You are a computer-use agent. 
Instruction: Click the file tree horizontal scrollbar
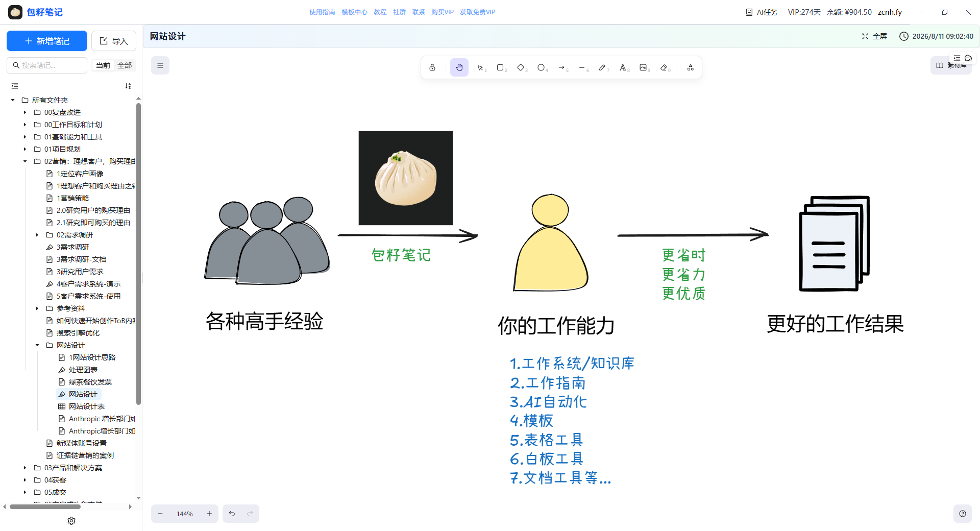[45, 507]
